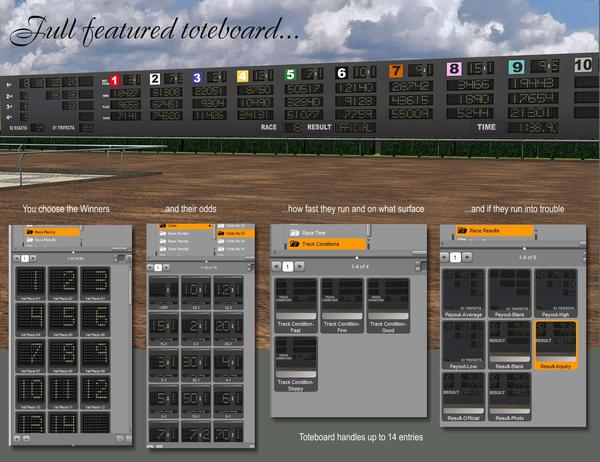Select the 30:1 odds thumbnail
The height and width of the screenshot is (462, 600).
(196, 366)
